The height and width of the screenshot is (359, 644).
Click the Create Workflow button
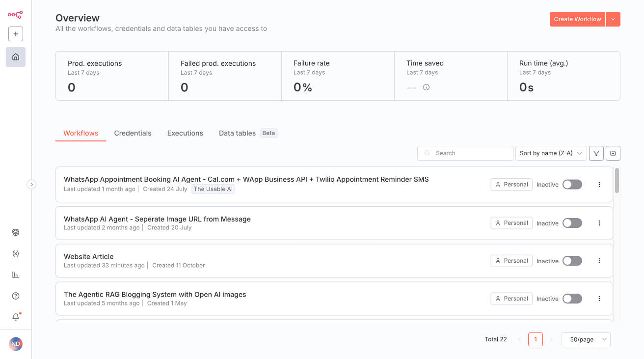click(x=577, y=19)
